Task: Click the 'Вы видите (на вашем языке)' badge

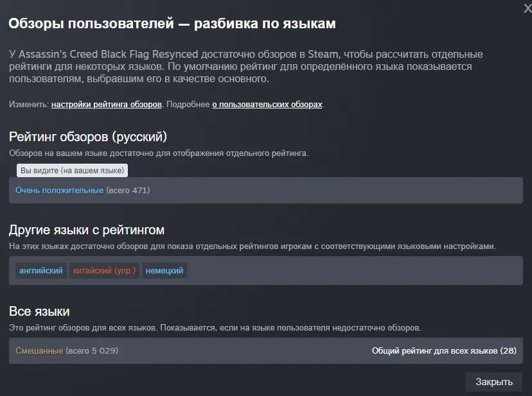Action: [72, 171]
